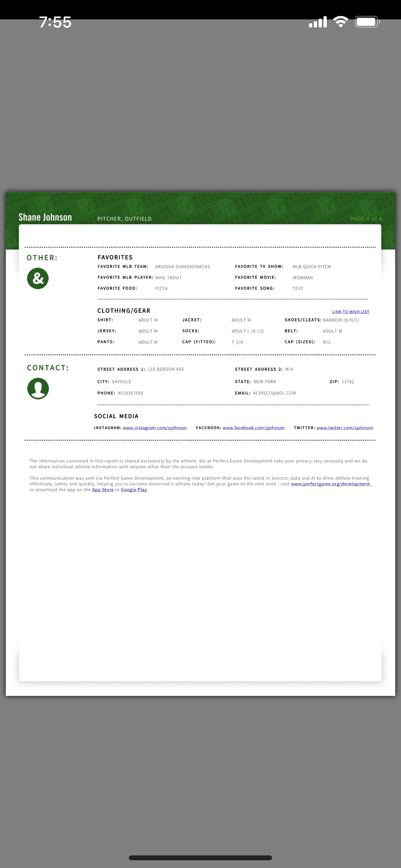
Task: Follow the App Store link
Action: click(103, 490)
